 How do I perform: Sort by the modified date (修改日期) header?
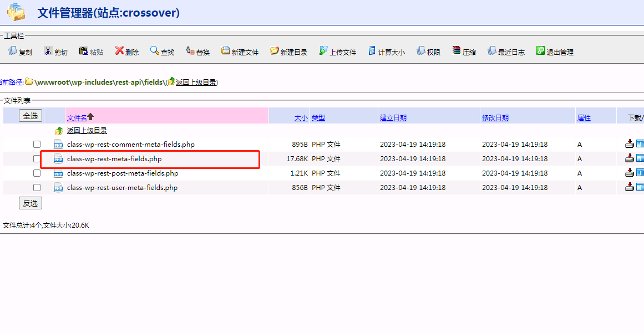tap(495, 117)
